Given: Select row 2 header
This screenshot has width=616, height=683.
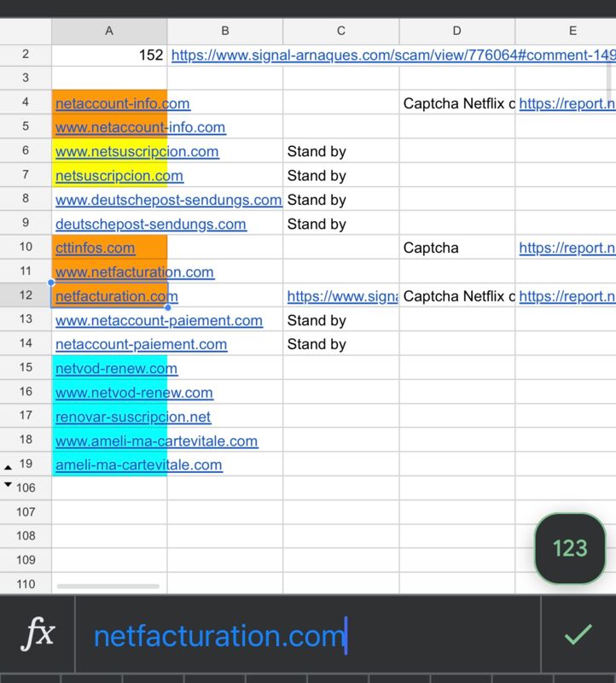Looking at the screenshot, I should click(x=26, y=55).
